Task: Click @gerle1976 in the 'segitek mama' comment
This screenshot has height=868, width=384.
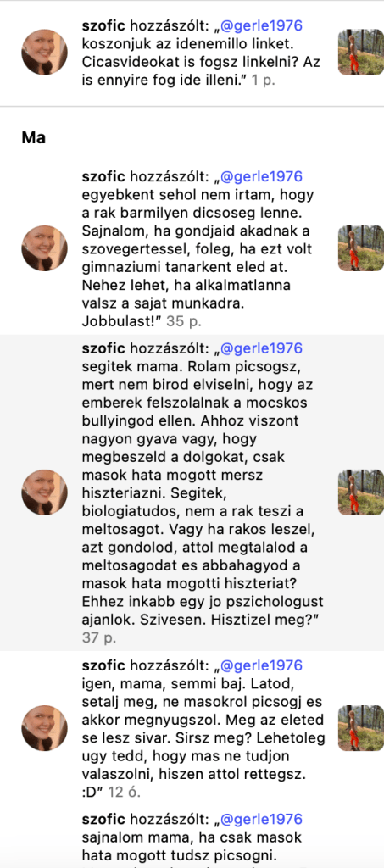Action: point(261,348)
